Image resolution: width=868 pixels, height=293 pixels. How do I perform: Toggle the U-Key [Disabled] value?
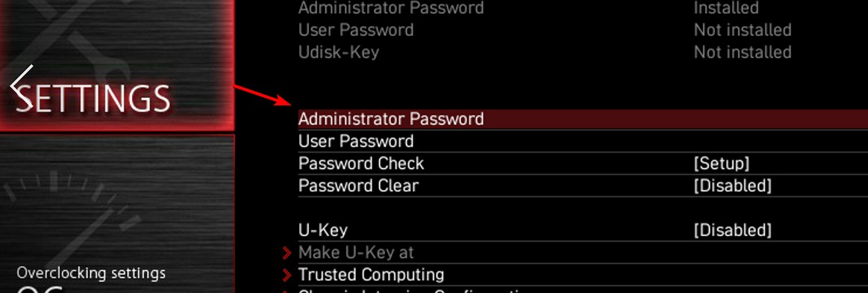click(x=732, y=230)
